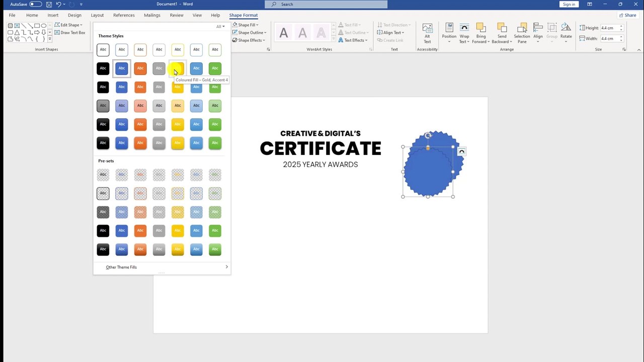Open the Shape Fill dropdown
The width and height of the screenshot is (644, 362).
[x=246, y=25]
